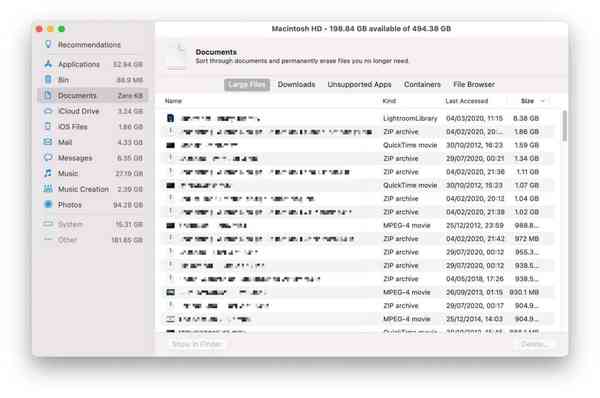The height and width of the screenshot is (398, 600).
Task: Click the Documents sidebar icon
Action: [x=48, y=95]
